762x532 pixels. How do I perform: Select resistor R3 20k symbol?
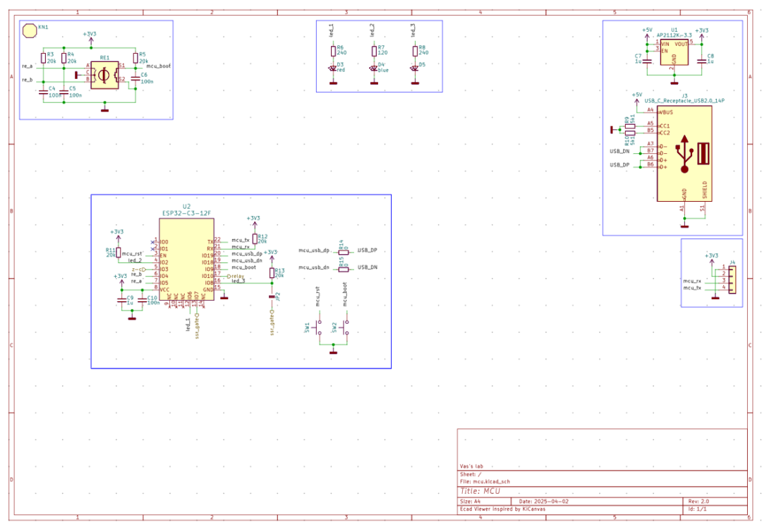click(x=43, y=58)
